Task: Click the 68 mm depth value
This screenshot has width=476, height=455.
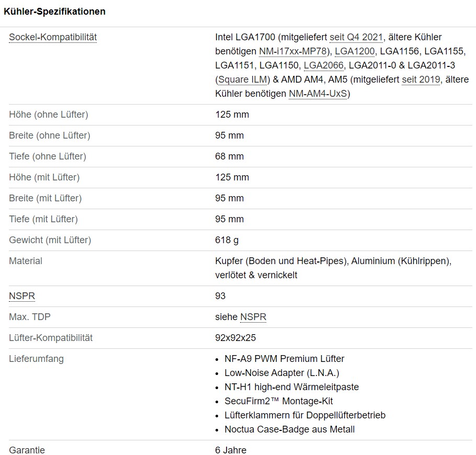Action: point(230,156)
